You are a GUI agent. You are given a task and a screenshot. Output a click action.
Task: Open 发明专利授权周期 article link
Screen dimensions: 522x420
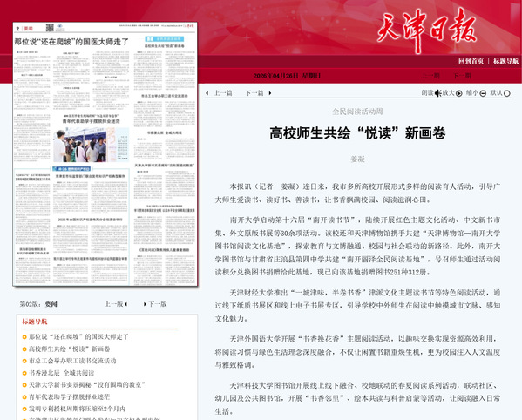click(x=77, y=409)
